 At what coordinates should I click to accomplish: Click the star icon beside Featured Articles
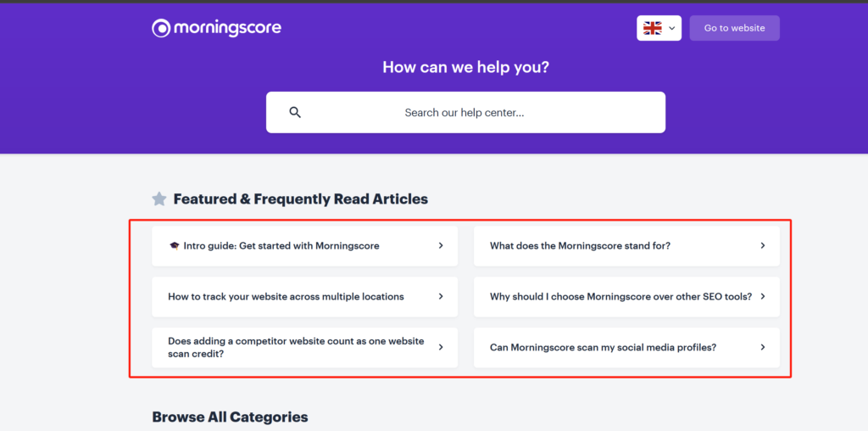point(159,199)
